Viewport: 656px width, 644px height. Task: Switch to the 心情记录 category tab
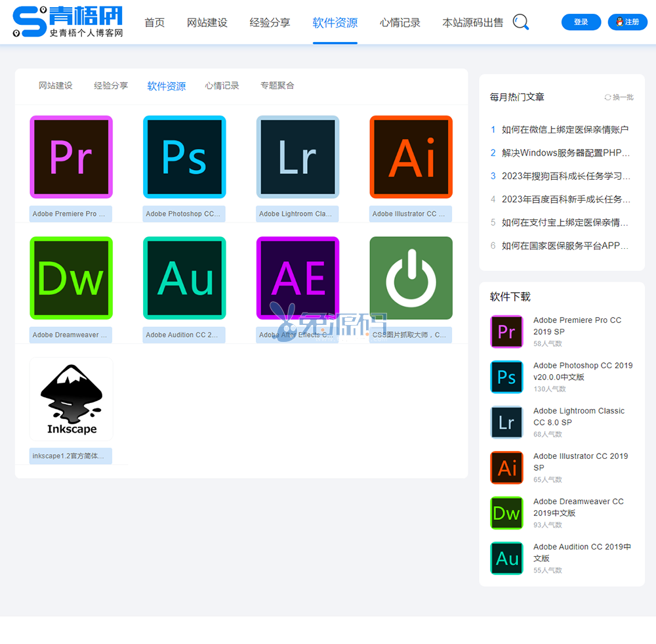222,85
